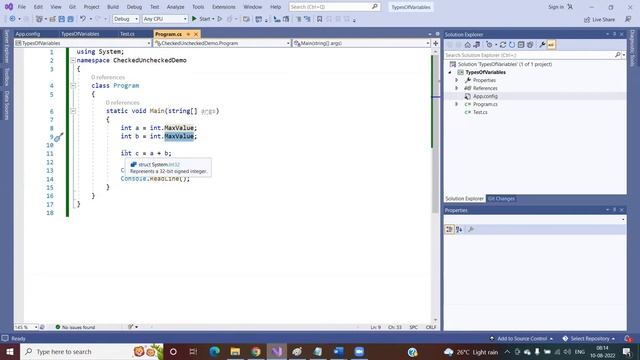Expand Properties node in Solution Explorer
The width and height of the screenshot is (640, 360).
[x=457, y=80]
